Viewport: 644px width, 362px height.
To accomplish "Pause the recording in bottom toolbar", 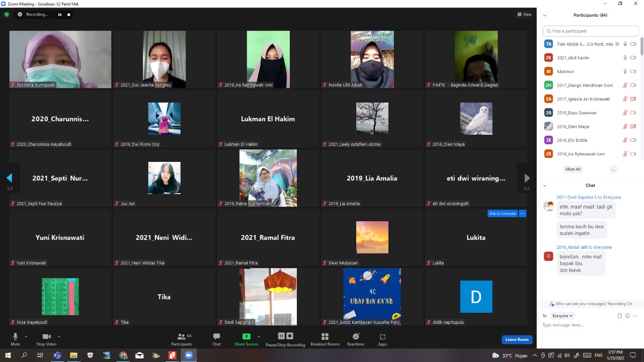I will [281, 336].
